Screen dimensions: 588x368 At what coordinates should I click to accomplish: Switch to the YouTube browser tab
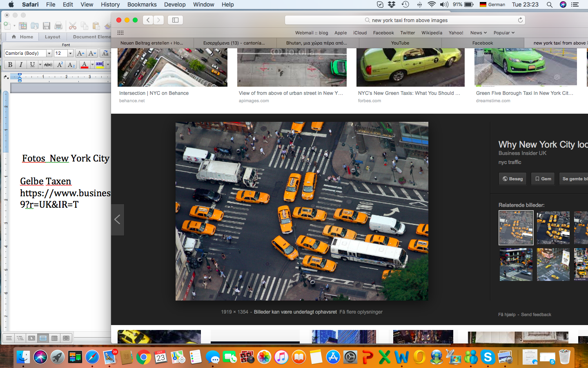[x=400, y=43]
